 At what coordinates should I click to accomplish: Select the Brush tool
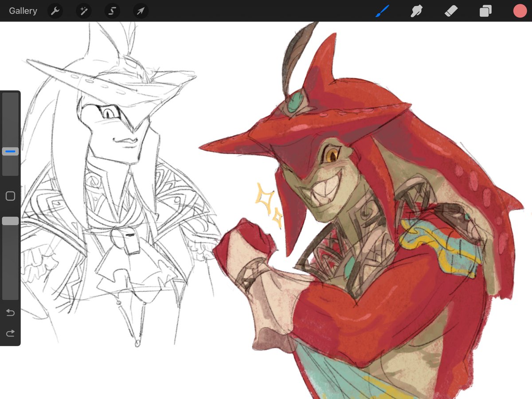click(382, 11)
